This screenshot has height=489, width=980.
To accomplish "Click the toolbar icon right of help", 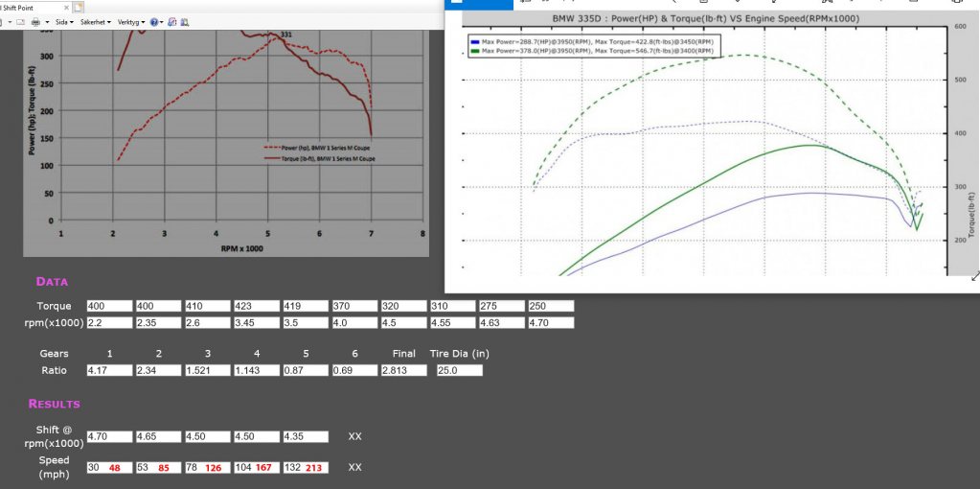I will [172, 22].
